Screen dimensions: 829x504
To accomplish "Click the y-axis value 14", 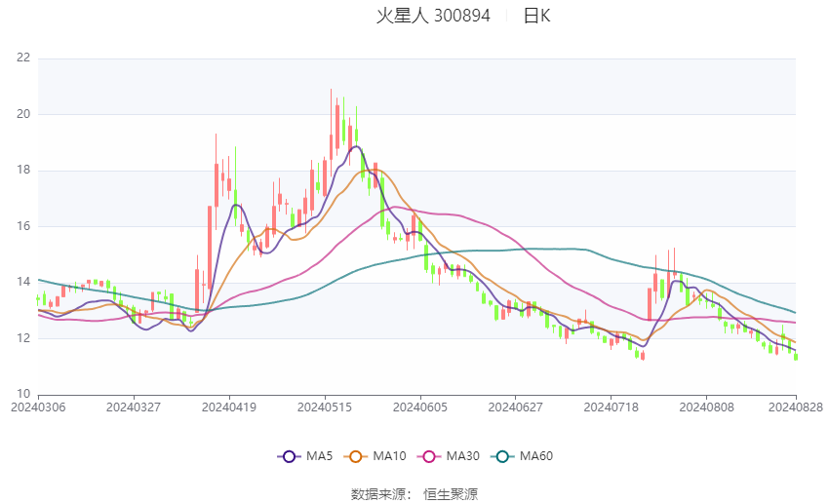I will coord(23,282).
